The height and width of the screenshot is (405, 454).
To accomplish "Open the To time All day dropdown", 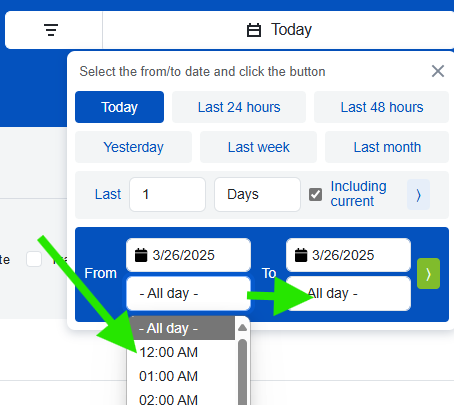I will click(348, 294).
